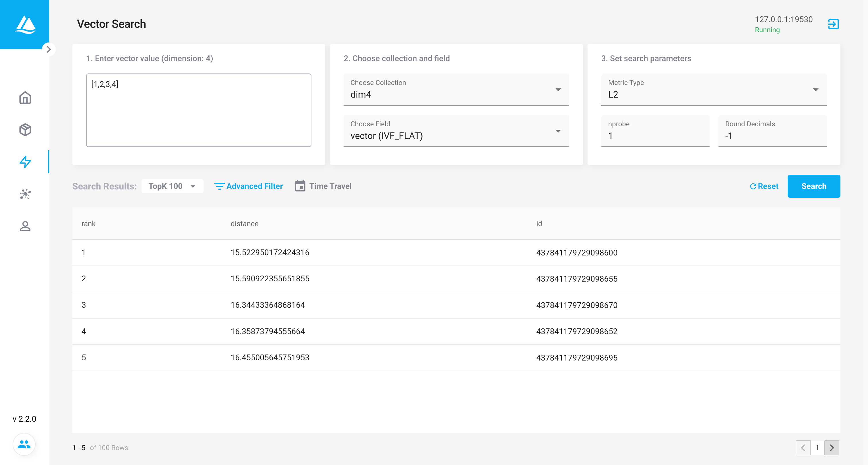Click the vector value text area
The width and height of the screenshot is (868, 465).
click(198, 110)
